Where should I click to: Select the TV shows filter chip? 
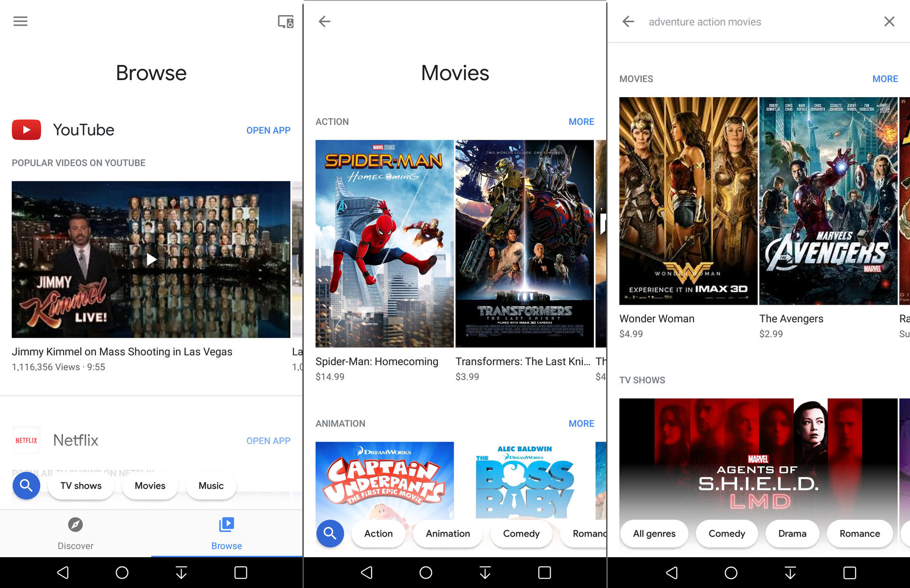coord(81,486)
